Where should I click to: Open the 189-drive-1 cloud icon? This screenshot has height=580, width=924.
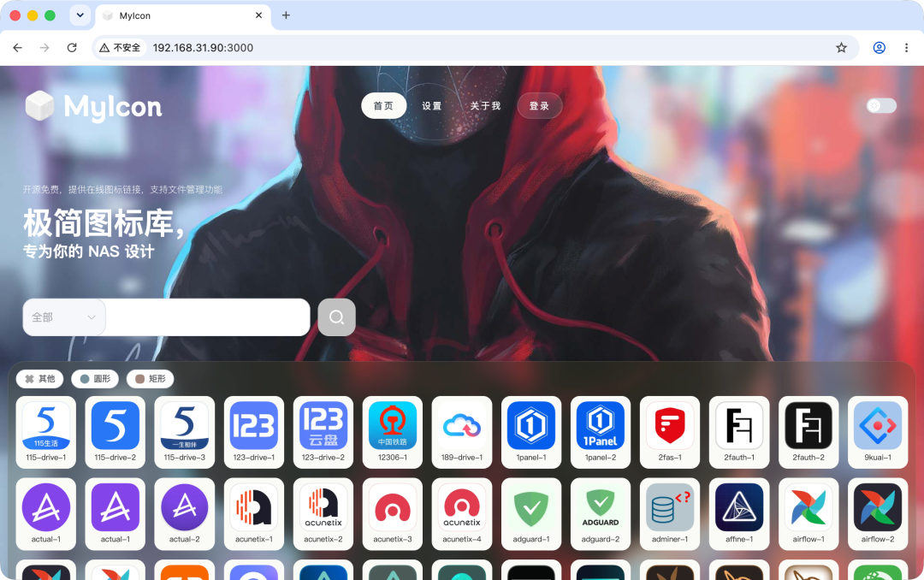click(x=462, y=432)
